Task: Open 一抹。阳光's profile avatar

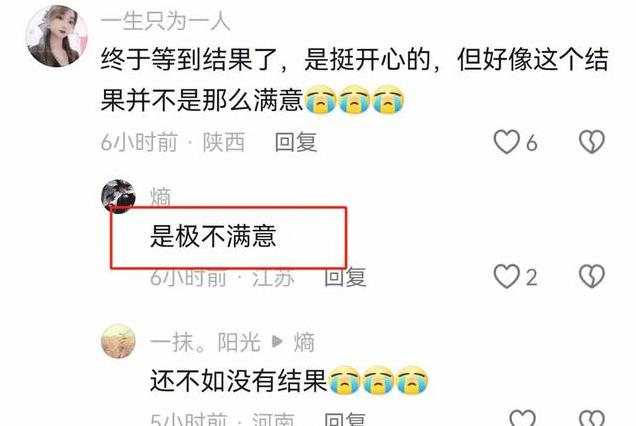Action: click(x=118, y=341)
